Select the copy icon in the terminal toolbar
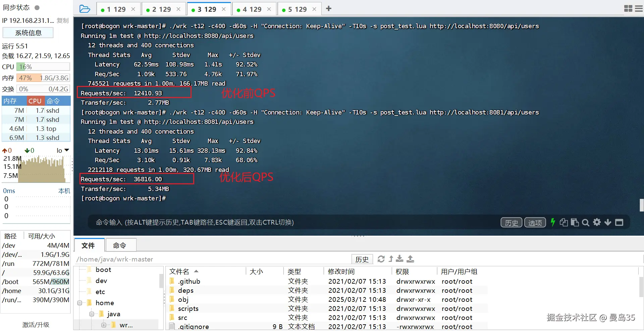644x331 pixels. click(x=563, y=222)
